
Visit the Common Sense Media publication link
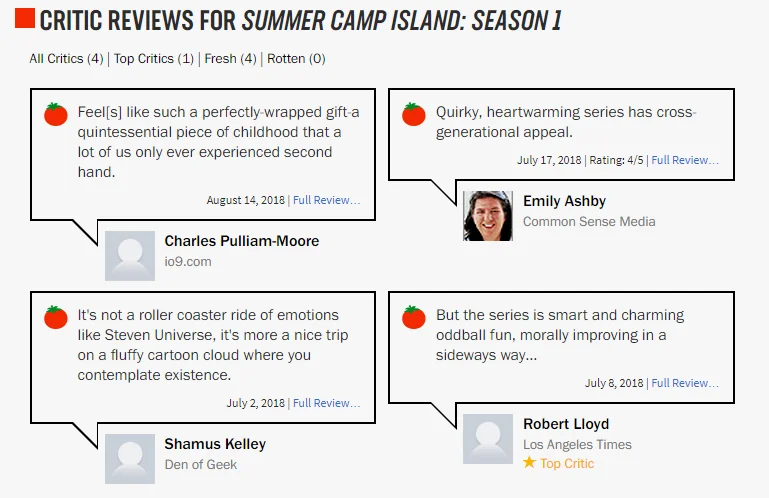(589, 222)
